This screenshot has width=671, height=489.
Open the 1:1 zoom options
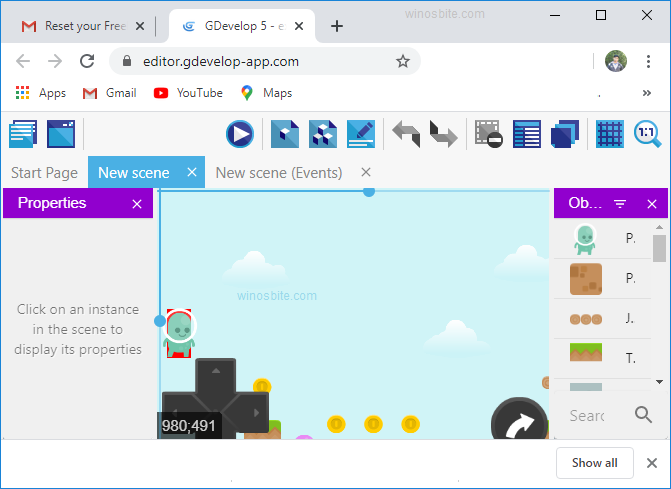[647, 134]
